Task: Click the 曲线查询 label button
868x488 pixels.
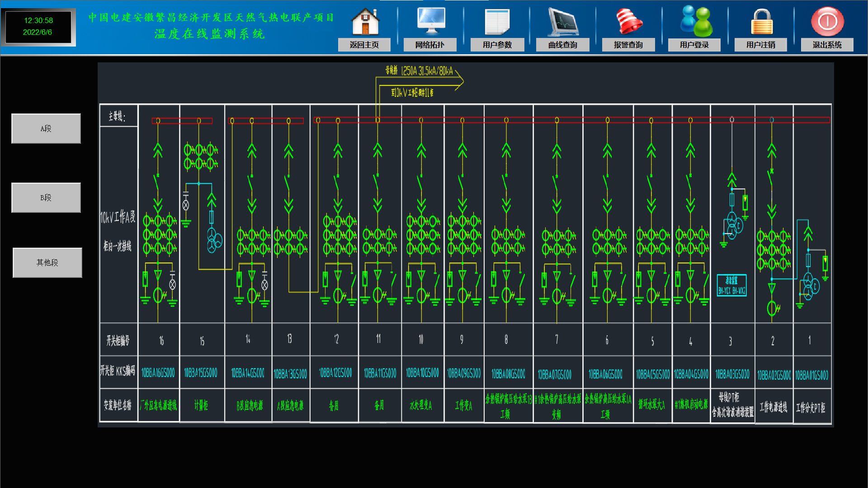Action: [x=563, y=45]
